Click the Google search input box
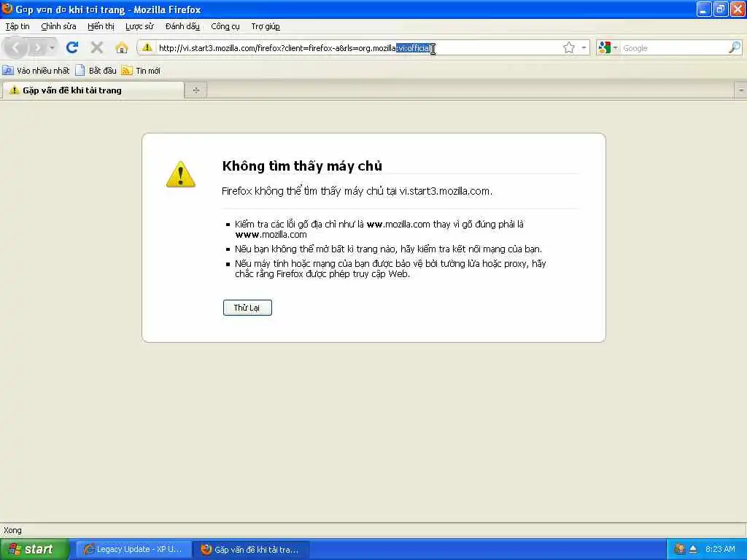The image size is (747, 560). 674,48
